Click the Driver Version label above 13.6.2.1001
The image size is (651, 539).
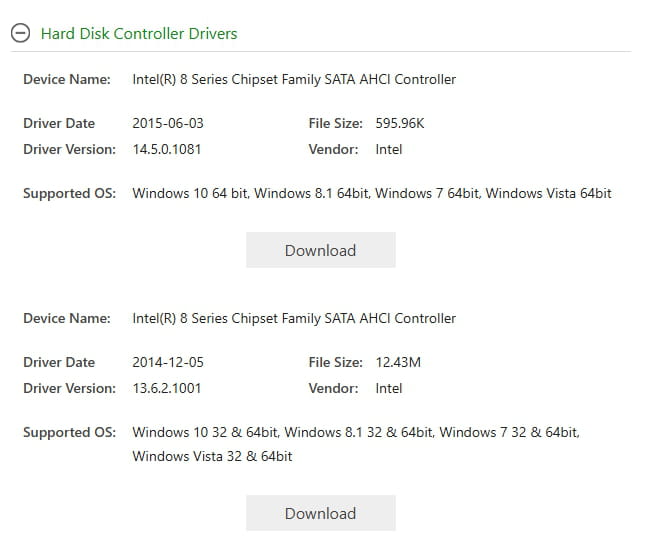[x=70, y=388]
